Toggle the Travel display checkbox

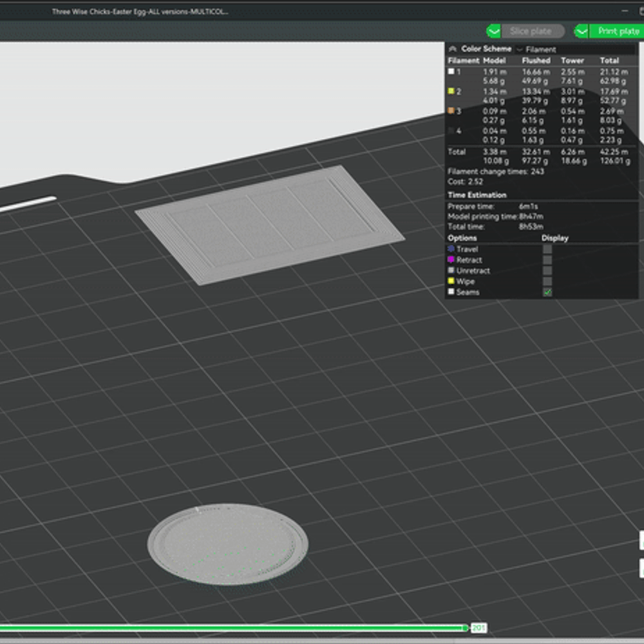pos(547,249)
